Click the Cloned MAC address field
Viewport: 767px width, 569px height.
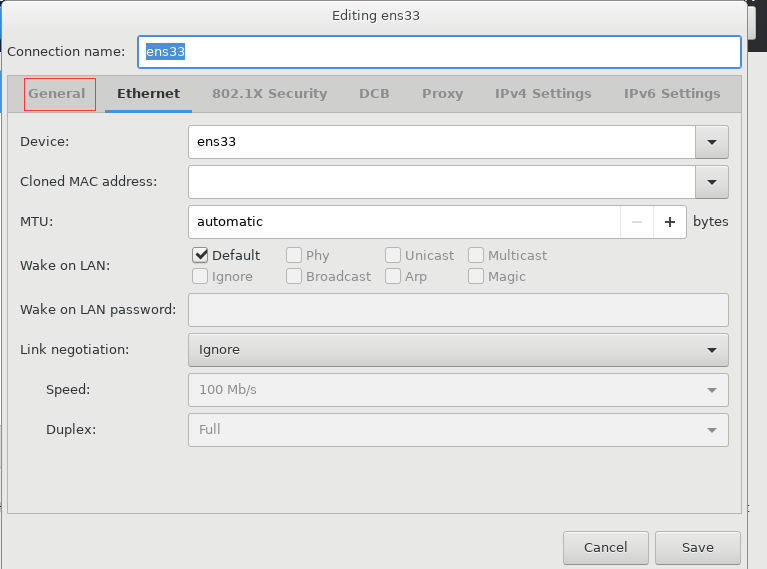tap(442, 182)
